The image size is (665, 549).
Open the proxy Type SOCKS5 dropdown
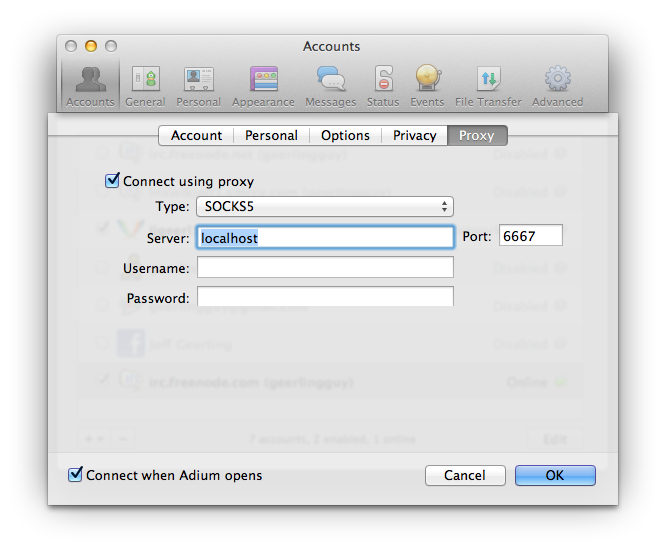click(325, 207)
